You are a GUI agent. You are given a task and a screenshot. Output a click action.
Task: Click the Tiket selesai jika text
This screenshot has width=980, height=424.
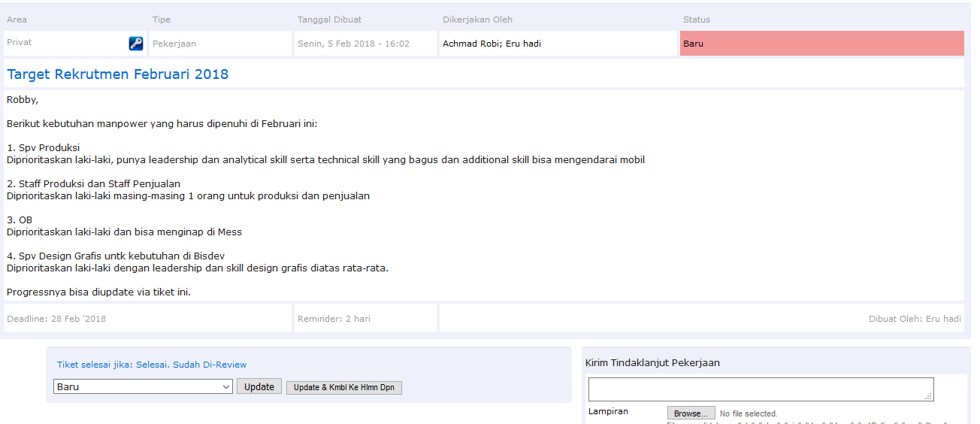tap(152, 365)
